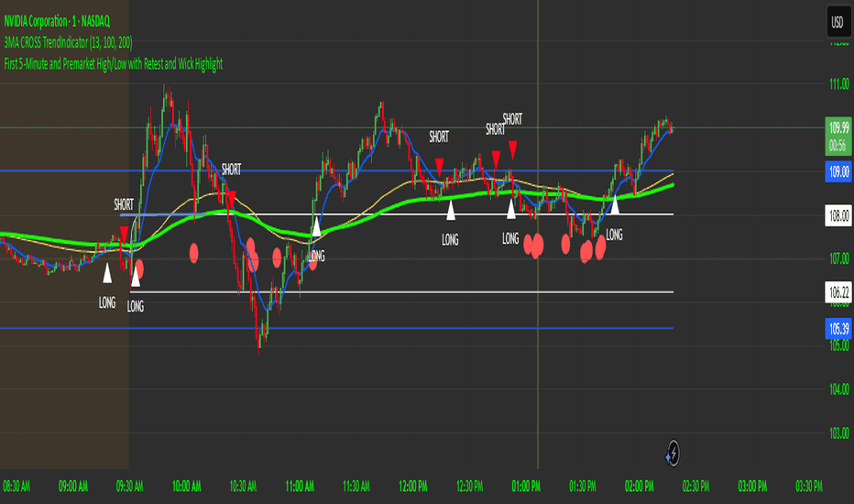Click the 02:00 PM time label
854x504 pixels.
[x=640, y=486]
